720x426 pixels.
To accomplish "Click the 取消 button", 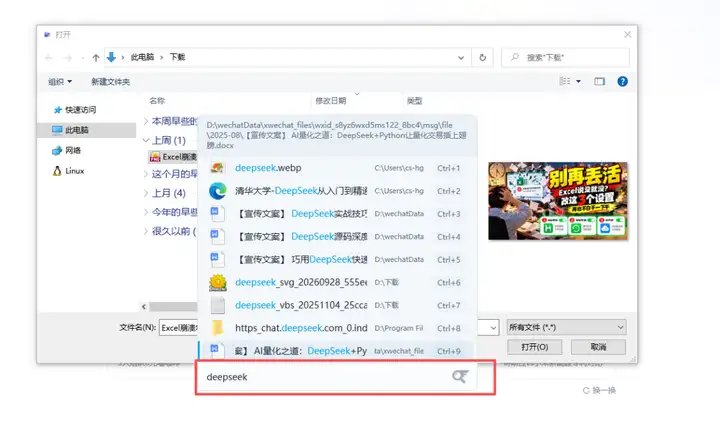I will pos(598,347).
